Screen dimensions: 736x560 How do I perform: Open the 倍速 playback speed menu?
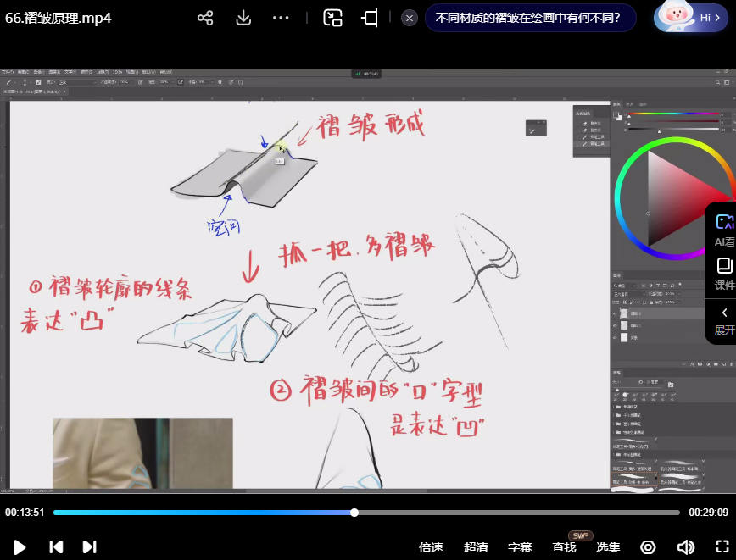(431, 547)
